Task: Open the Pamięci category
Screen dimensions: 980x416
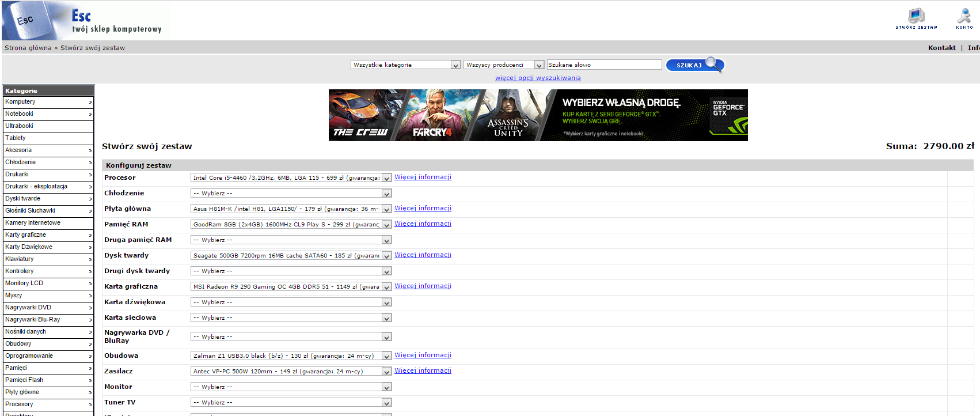Action: (48, 368)
